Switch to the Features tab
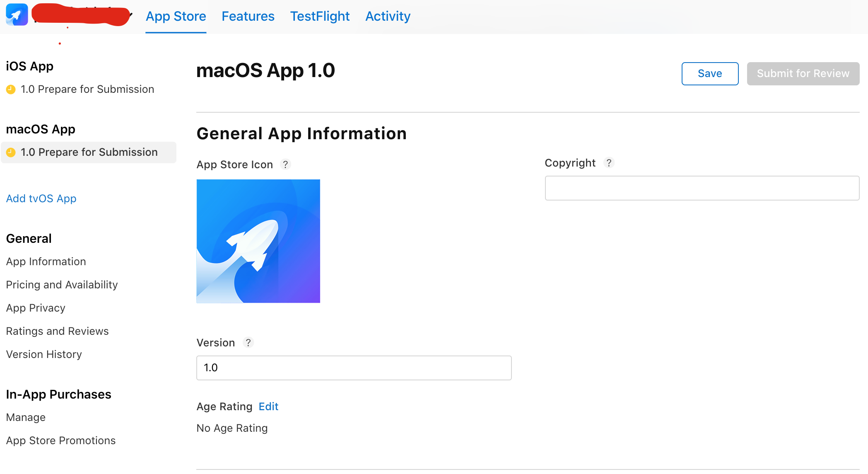This screenshot has height=474, width=868. click(x=248, y=16)
